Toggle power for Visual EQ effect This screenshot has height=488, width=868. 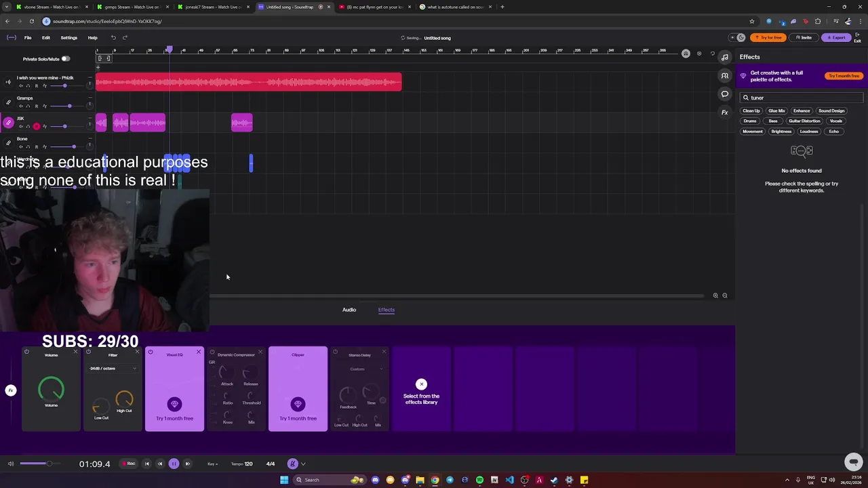[151, 351]
